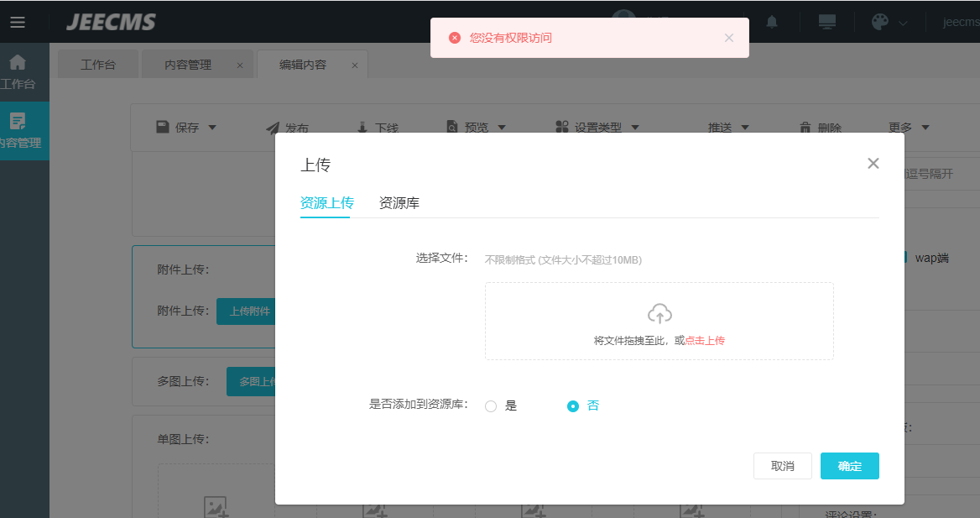Dismiss the permission error notification
980x518 pixels.
[x=728, y=38]
